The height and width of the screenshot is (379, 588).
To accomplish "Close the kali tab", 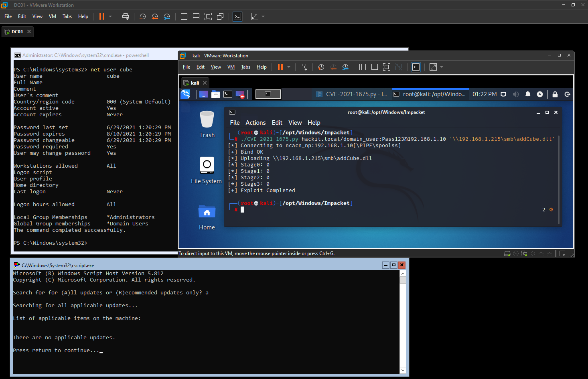I will coord(205,83).
